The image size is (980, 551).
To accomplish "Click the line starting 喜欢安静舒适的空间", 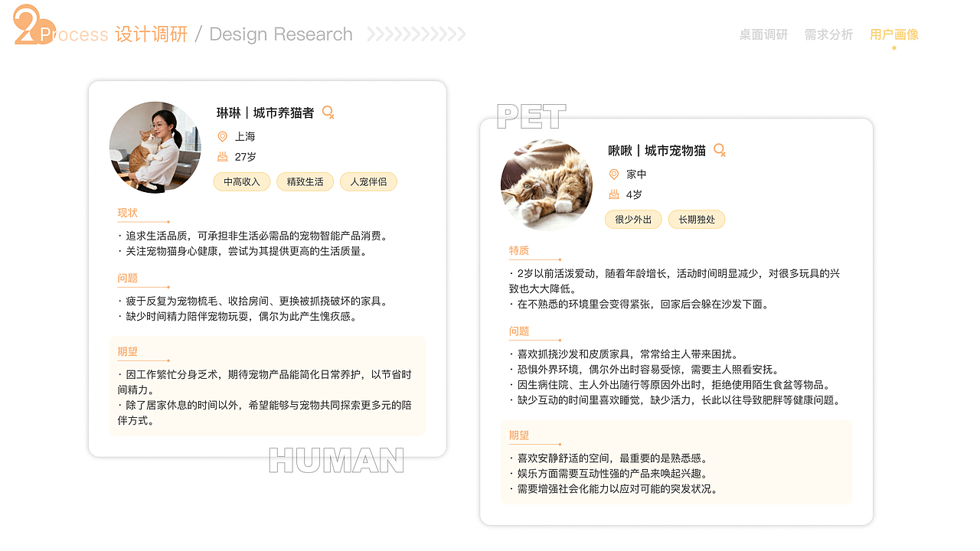I will point(608,458).
